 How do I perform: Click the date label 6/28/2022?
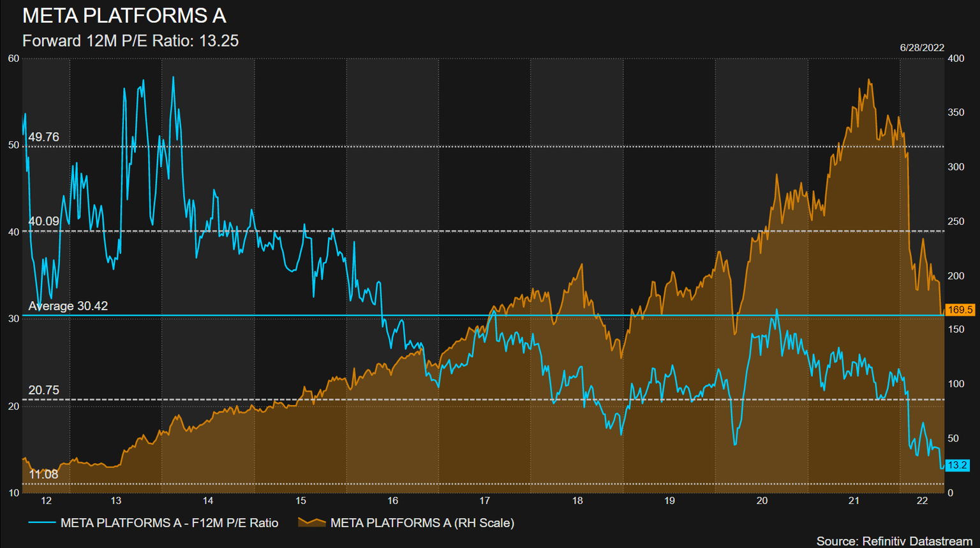click(x=922, y=48)
